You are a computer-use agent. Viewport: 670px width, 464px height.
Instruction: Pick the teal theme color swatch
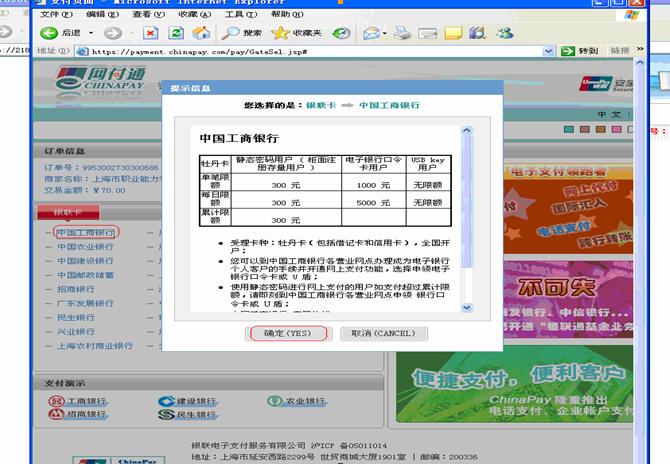(569, 129)
